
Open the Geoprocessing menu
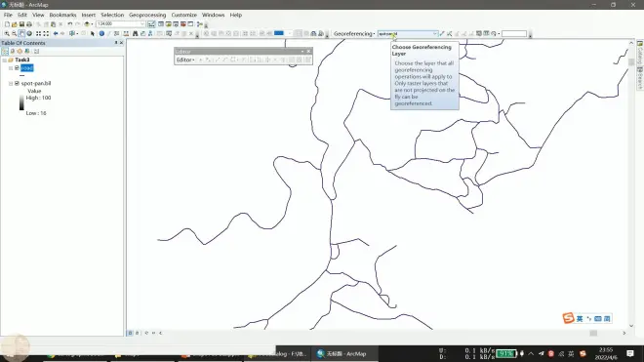coord(147,15)
